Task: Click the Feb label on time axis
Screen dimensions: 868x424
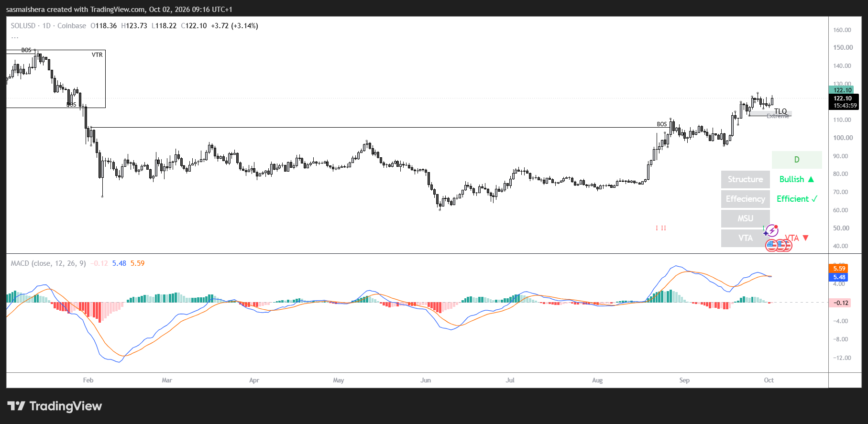Action: tap(88, 381)
